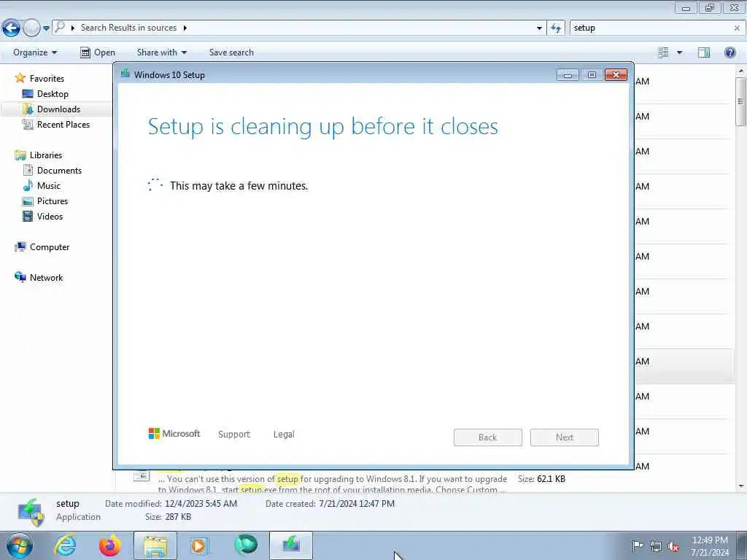Click the Windows 10 Setup title bar icon
This screenshot has height=560, width=747.
click(x=125, y=74)
